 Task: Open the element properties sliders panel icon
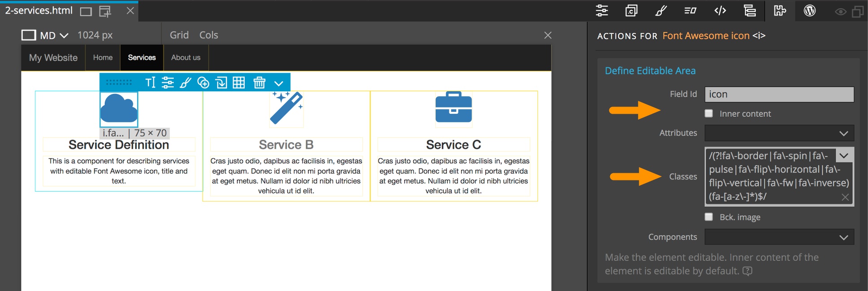(x=602, y=10)
